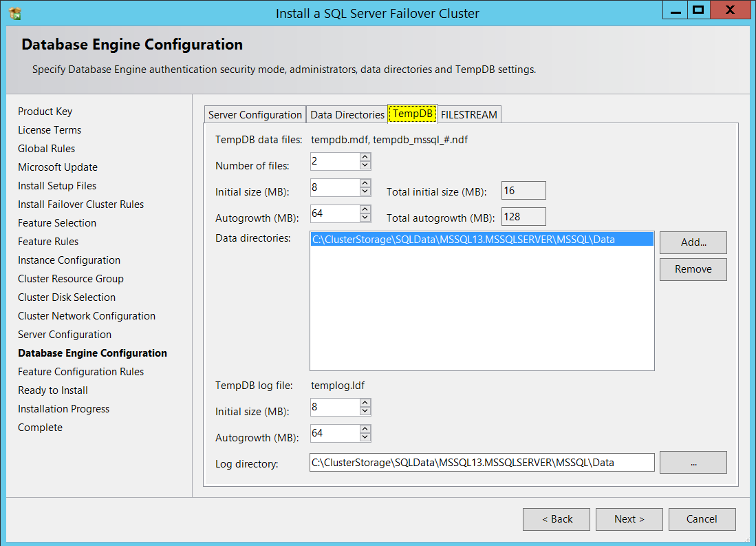Click the setup installer icon in title bar
The width and height of the screenshot is (756, 546).
(15, 13)
